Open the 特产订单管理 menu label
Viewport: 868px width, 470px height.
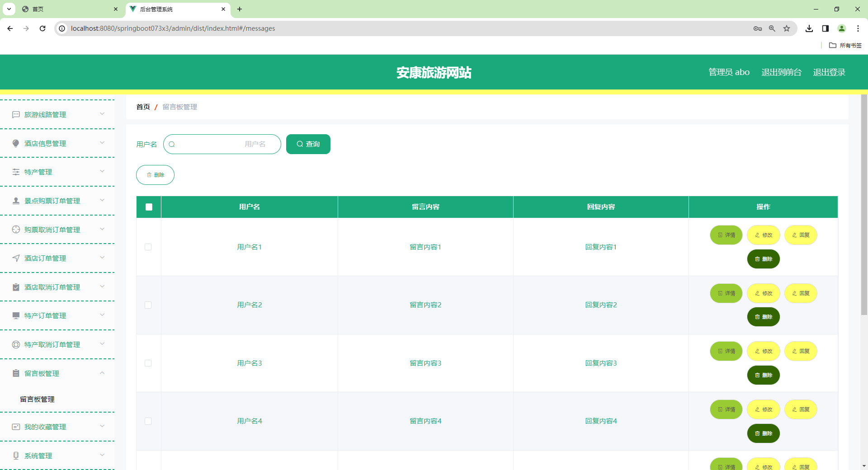pyautogui.click(x=45, y=316)
